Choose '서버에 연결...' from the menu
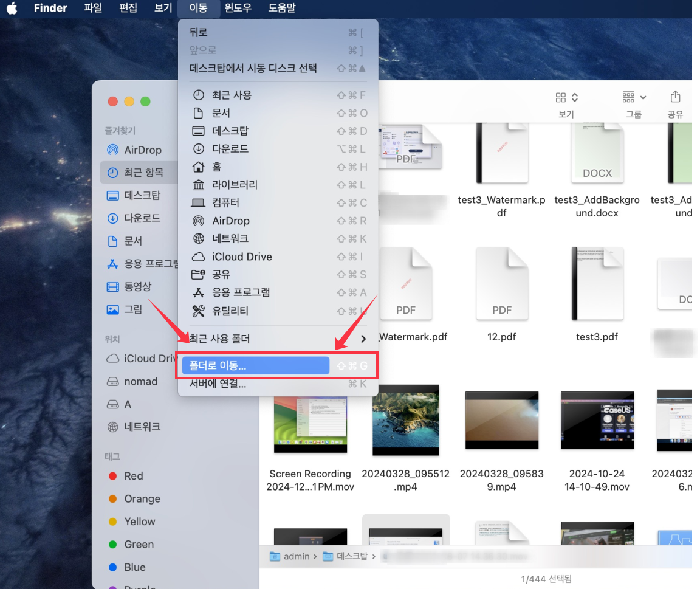The image size is (700, 589). 218,384
